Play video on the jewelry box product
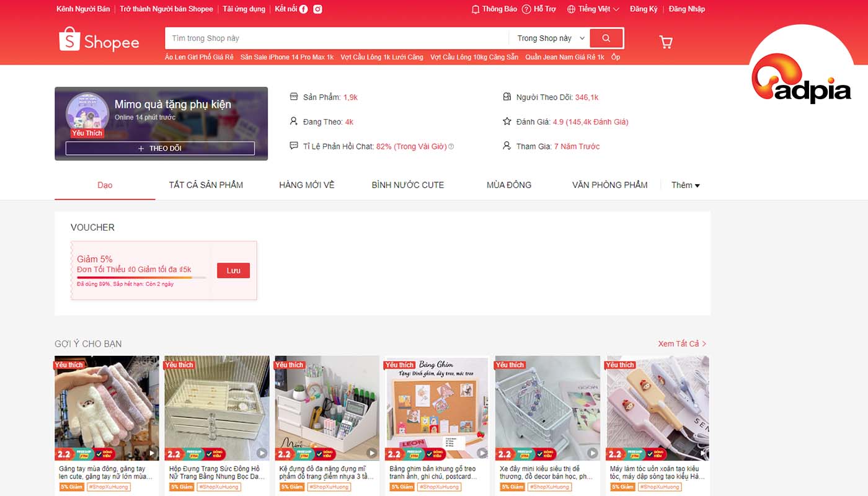 point(262,453)
